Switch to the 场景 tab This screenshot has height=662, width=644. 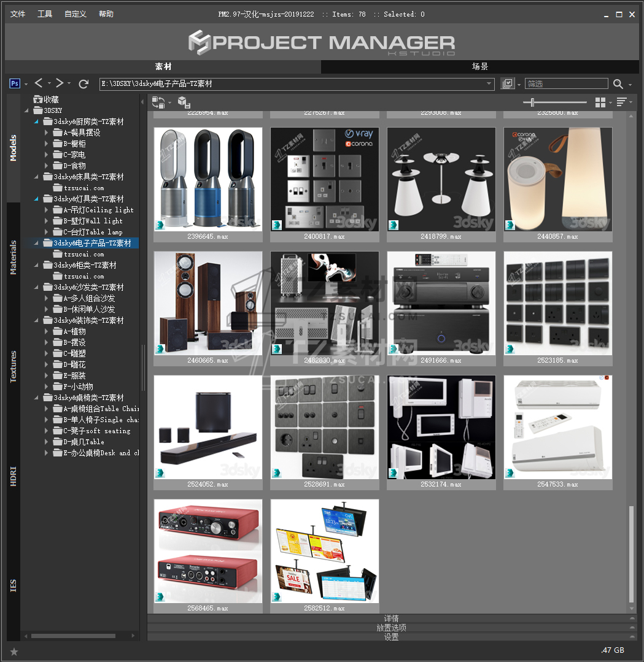tap(479, 66)
